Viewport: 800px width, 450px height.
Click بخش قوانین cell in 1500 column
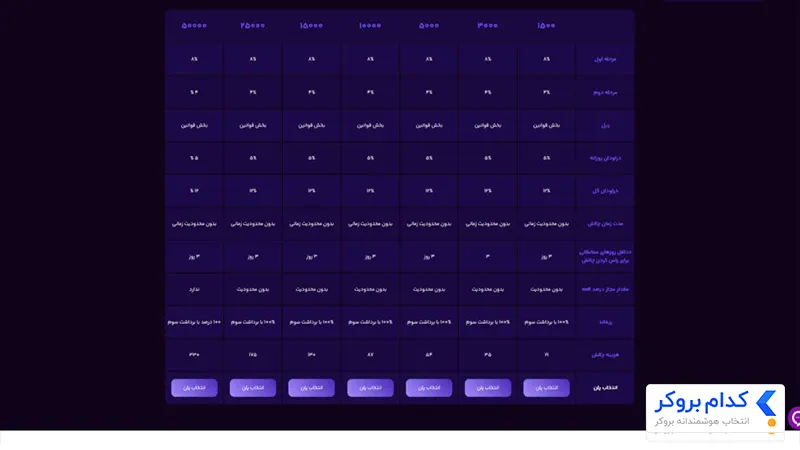[546, 126]
